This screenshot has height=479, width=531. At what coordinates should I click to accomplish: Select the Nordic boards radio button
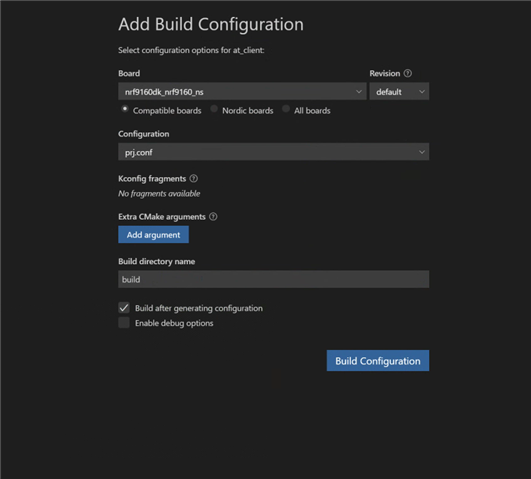coord(214,109)
